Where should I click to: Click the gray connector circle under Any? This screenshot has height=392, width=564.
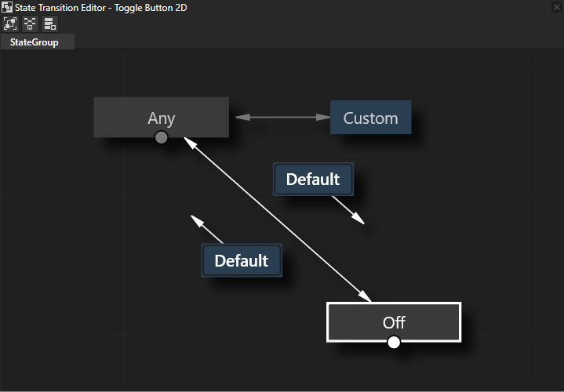161,138
